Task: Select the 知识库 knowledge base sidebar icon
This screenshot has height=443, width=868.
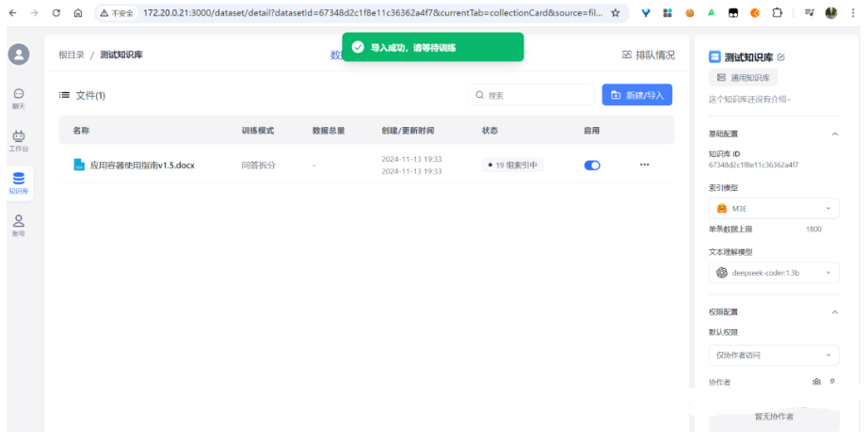Action: (x=19, y=183)
